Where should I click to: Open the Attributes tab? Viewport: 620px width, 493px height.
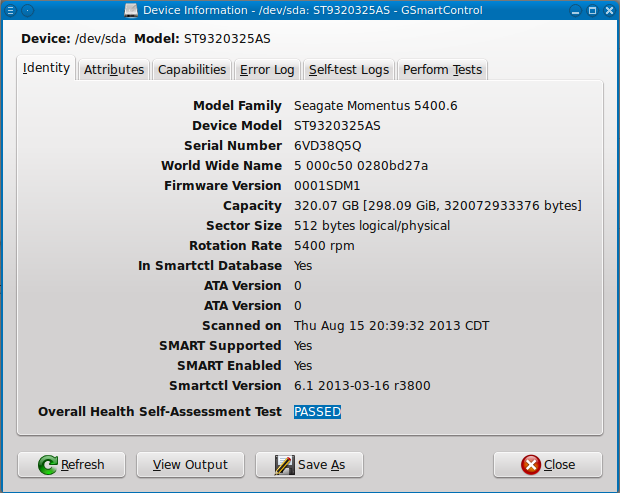[114, 70]
